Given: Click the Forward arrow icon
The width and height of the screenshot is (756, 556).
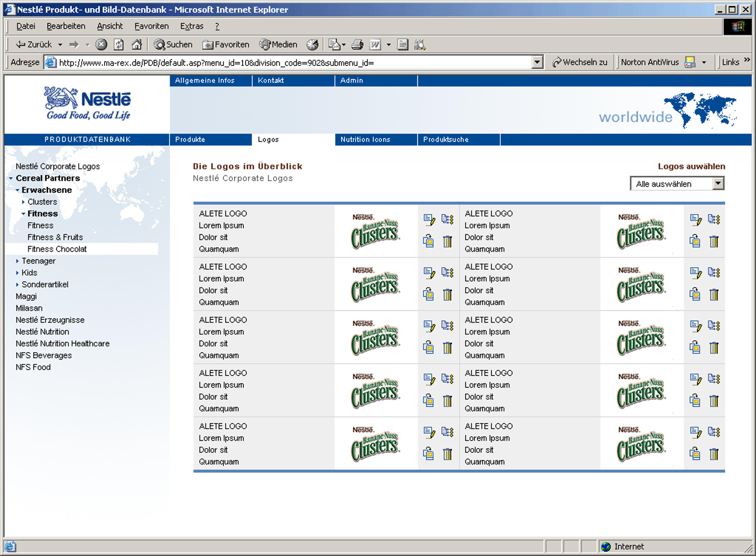Looking at the screenshot, I should pyautogui.click(x=74, y=44).
